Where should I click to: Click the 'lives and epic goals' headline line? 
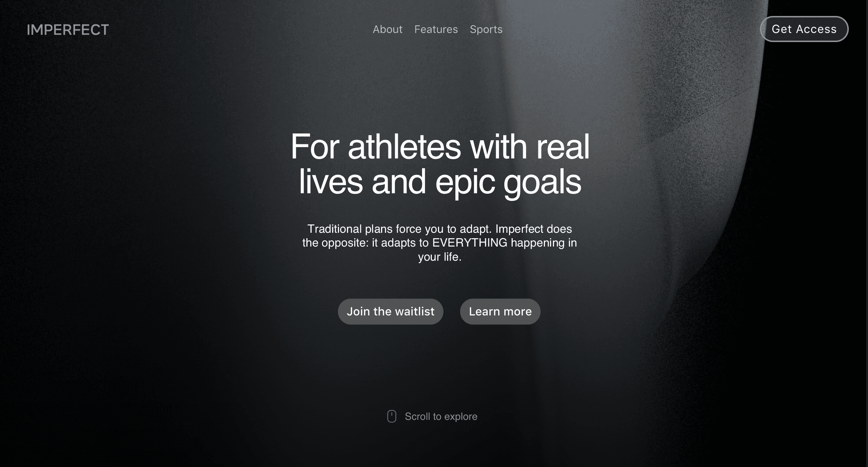[440, 181]
